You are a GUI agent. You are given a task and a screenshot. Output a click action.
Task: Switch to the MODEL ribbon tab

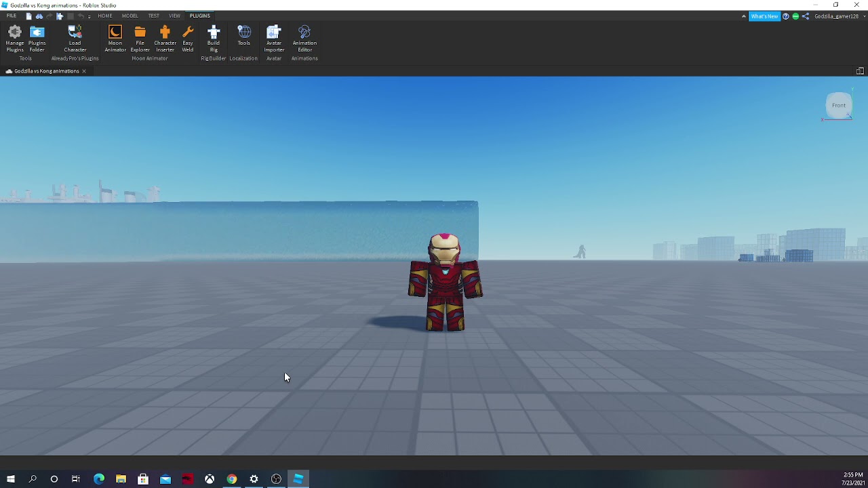pyautogui.click(x=130, y=16)
